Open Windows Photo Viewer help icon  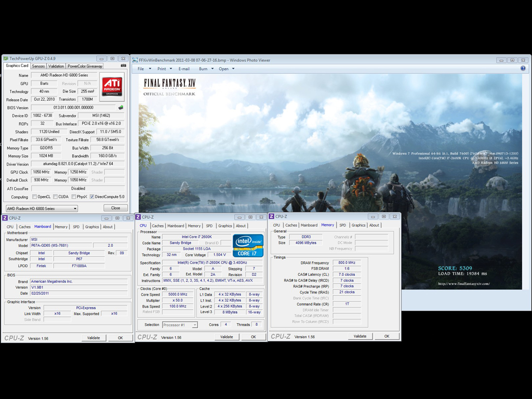coord(523,69)
